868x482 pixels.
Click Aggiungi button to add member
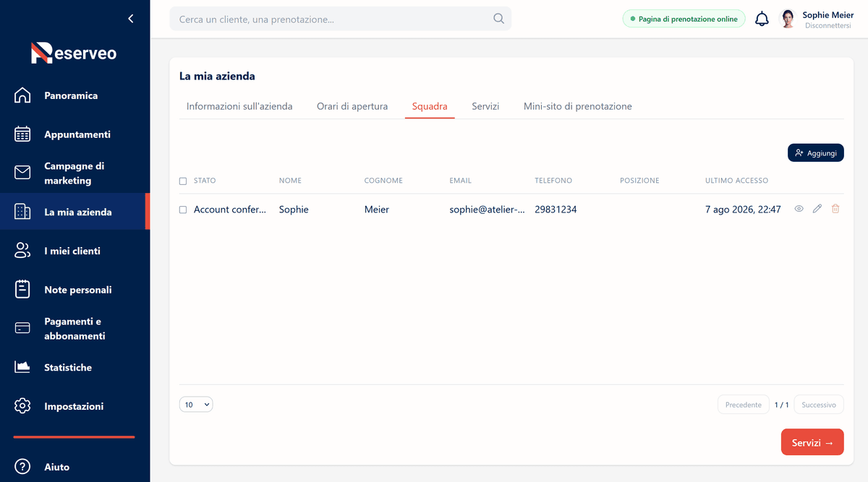pyautogui.click(x=816, y=152)
